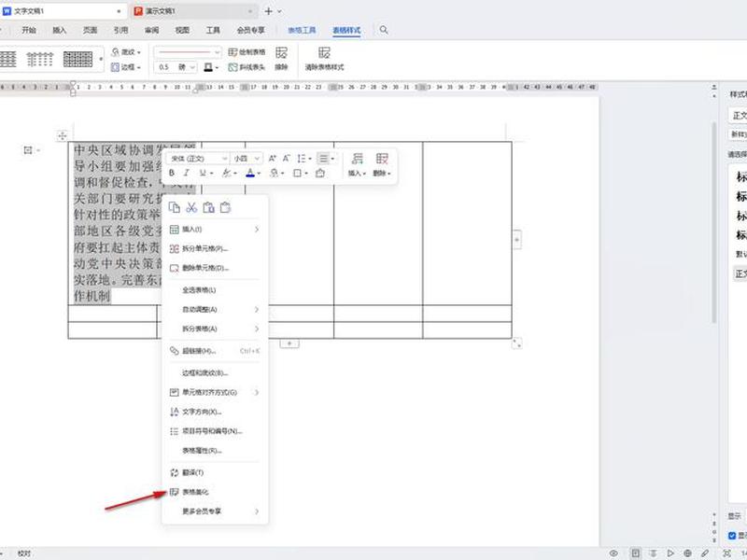
Task: Choose 删除单元格 in context menu
Action: pos(216,268)
